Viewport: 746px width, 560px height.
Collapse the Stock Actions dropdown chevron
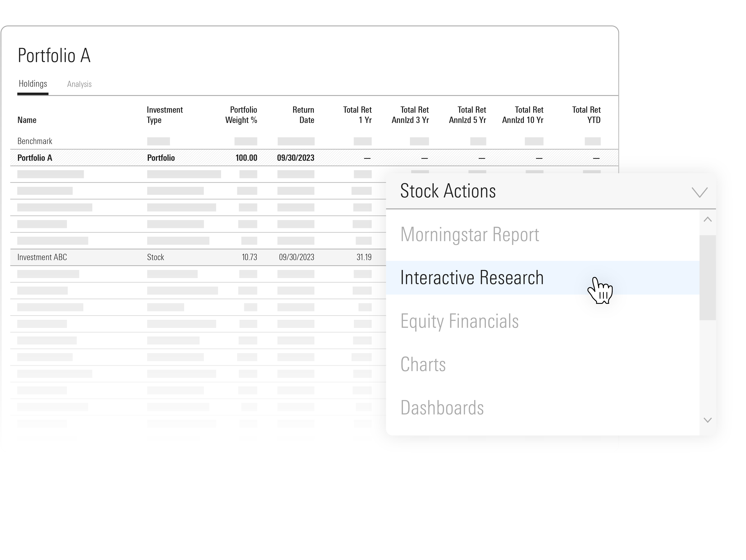(699, 192)
